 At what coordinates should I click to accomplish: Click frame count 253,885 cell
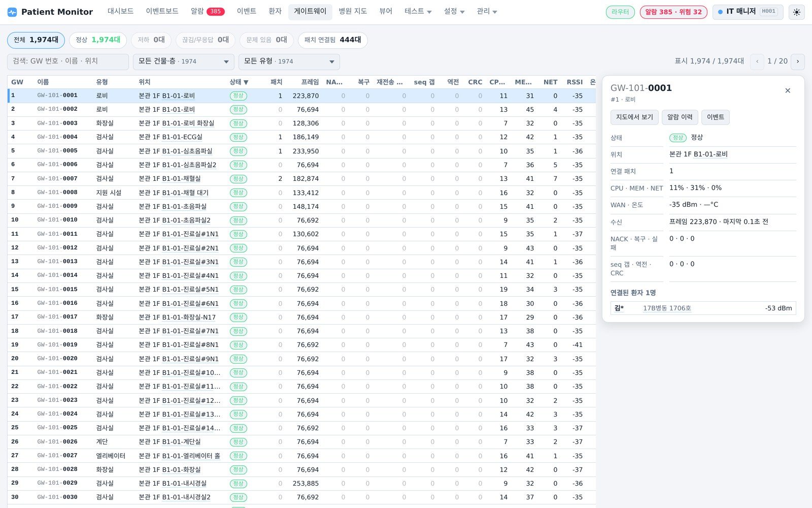pyautogui.click(x=306, y=484)
